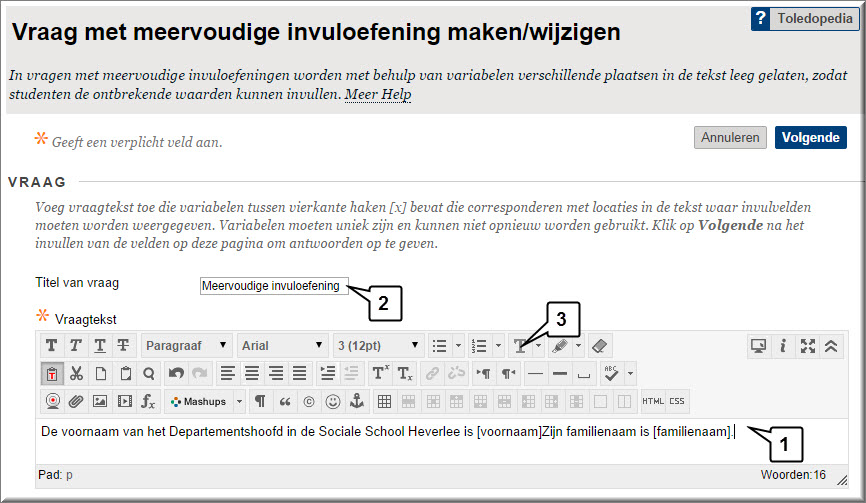Viewport: 866px width, 503px height.
Task: Click the remove formatting eraser icon
Action: [599, 346]
